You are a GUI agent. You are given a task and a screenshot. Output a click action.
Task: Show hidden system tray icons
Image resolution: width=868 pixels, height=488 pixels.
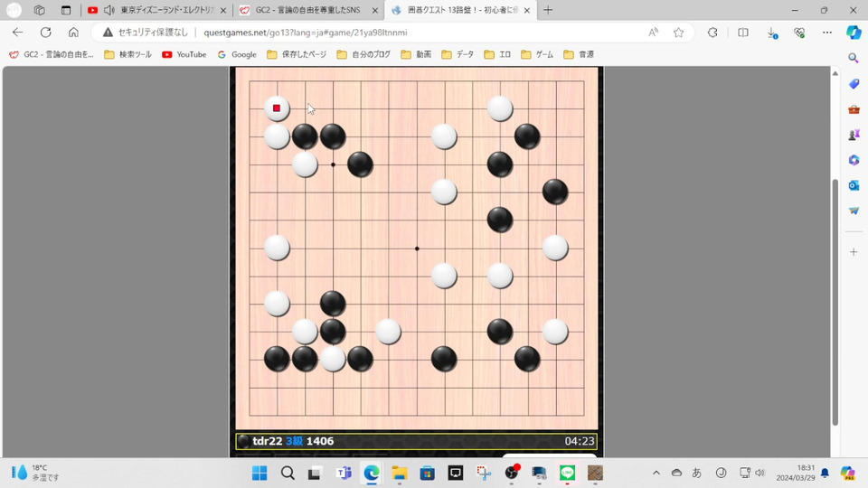pyautogui.click(x=656, y=473)
